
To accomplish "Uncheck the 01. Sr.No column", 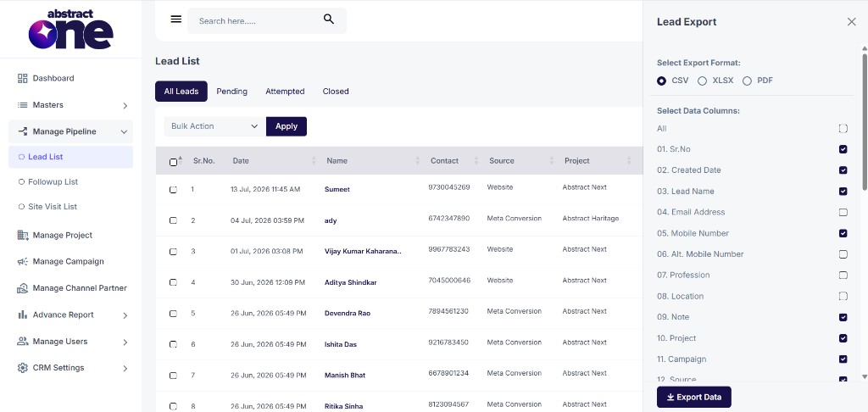I will tap(843, 149).
